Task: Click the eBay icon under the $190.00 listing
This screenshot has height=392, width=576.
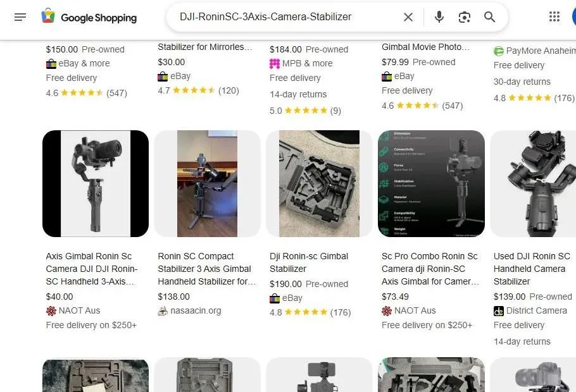Action: (x=275, y=298)
